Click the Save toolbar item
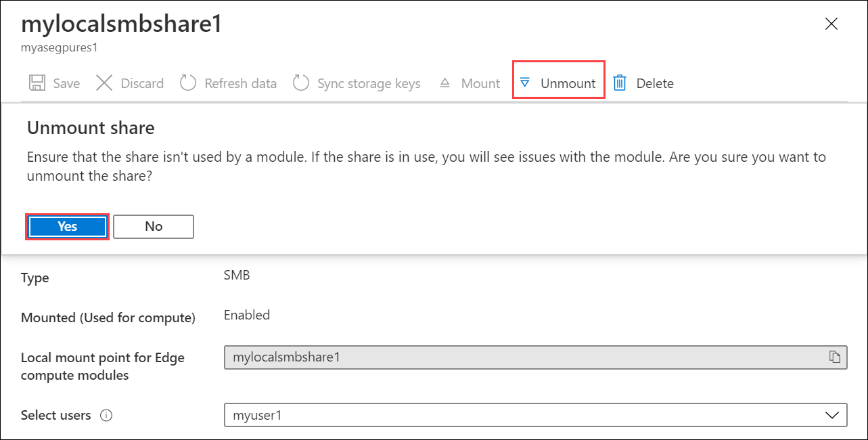This screenshot has width=868, height=440. (x=54, y=83)
